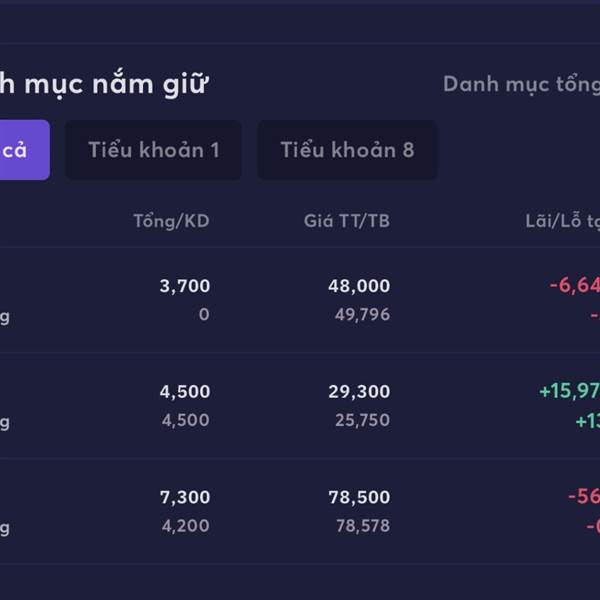Open the Tiểu khoản 8 tab

346,150
